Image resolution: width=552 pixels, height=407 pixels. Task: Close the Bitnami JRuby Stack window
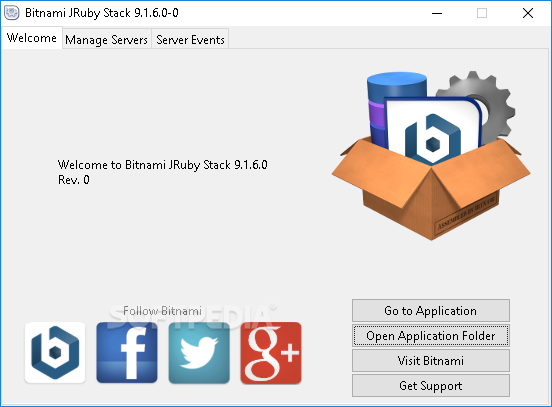coord(528,13)
